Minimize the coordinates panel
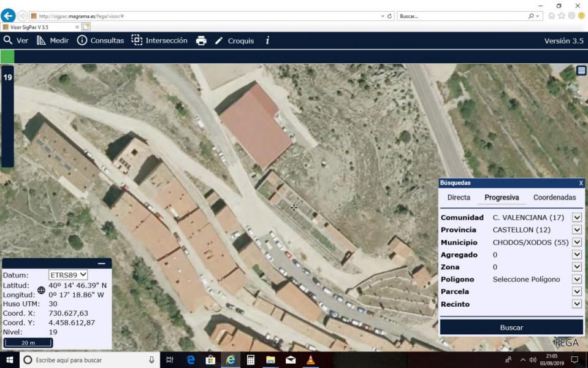The image size is (588, 368). click(x=101, y=263)
